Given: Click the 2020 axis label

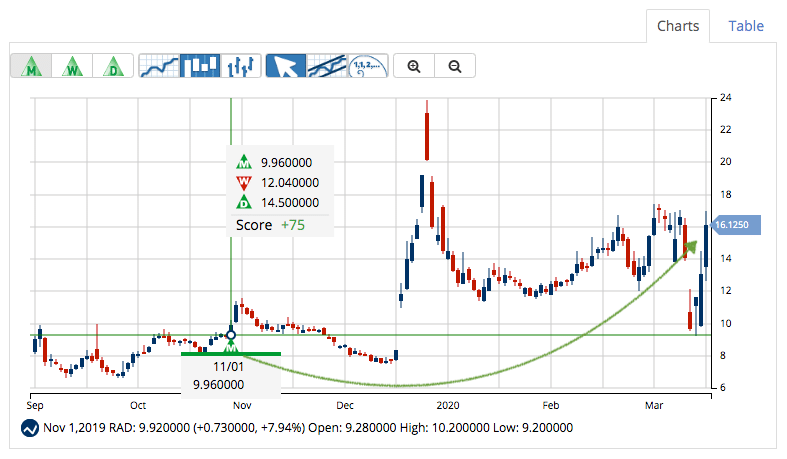Looking at the screenshot, I should click(x=448, y=405).
